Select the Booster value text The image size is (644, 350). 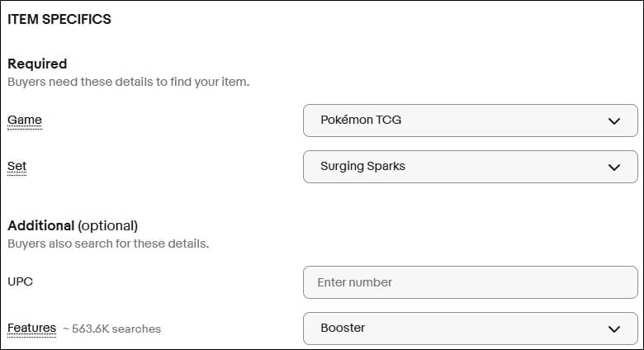coord(343,329)
